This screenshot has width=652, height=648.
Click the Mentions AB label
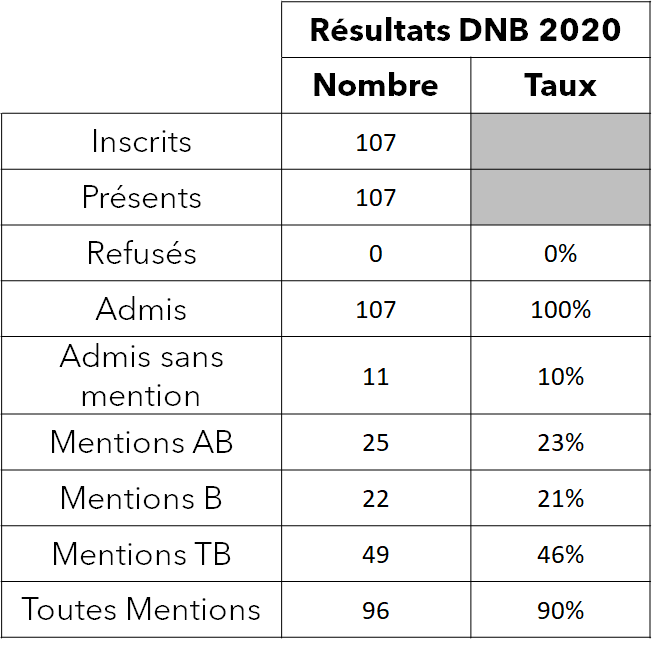coord(141,442)
